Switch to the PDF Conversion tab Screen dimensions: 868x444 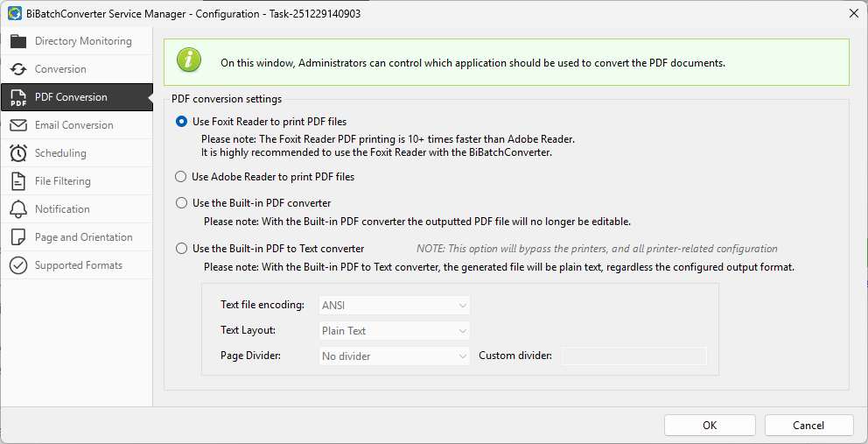(x=71, y=97)
